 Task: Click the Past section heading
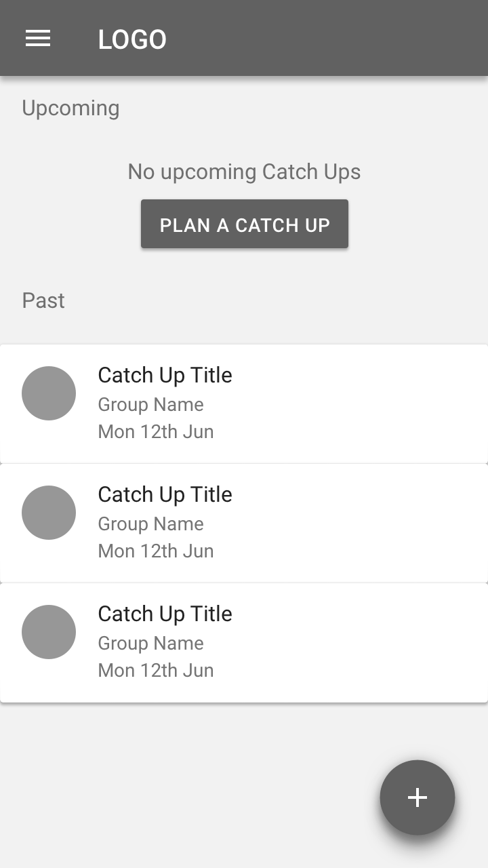tap(43, 300)
